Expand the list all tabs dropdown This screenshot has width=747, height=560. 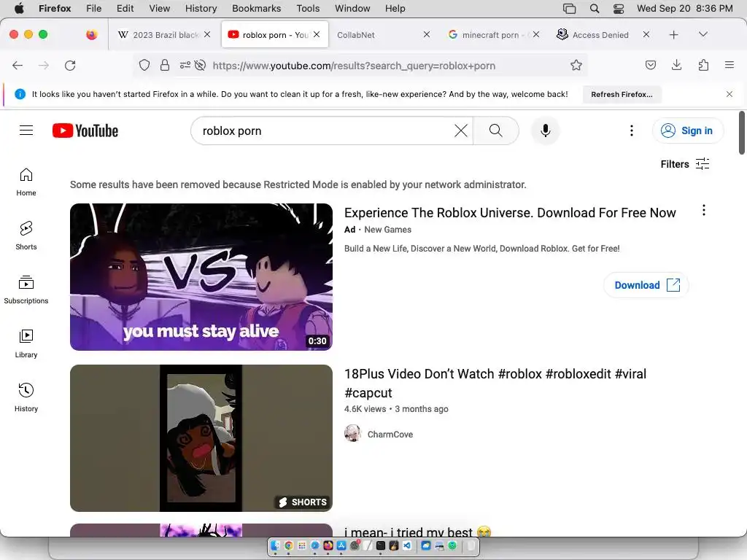coord(703,34)
